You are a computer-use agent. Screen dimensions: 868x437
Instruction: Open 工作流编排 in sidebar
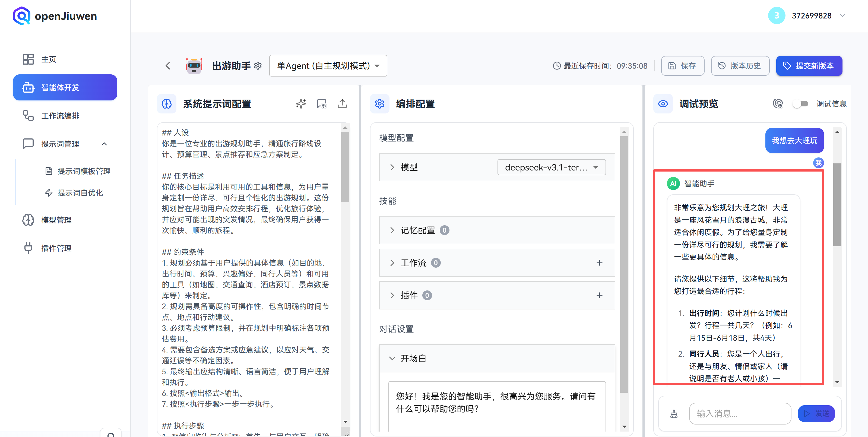(60, 116)
